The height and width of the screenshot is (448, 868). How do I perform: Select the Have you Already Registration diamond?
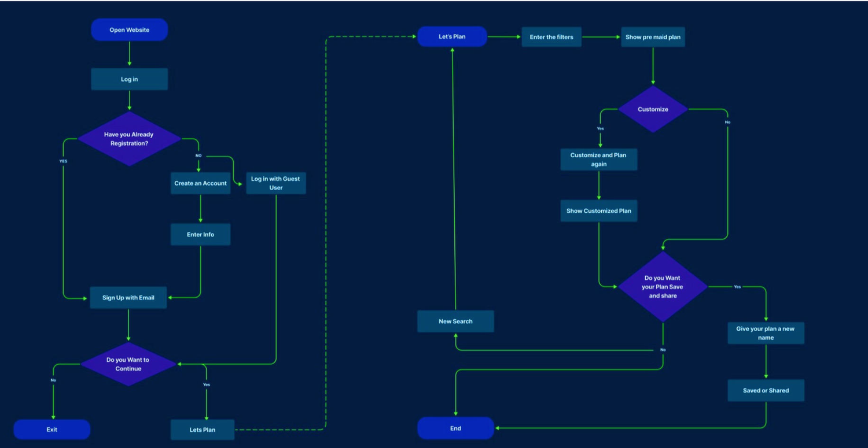(129, 139)
